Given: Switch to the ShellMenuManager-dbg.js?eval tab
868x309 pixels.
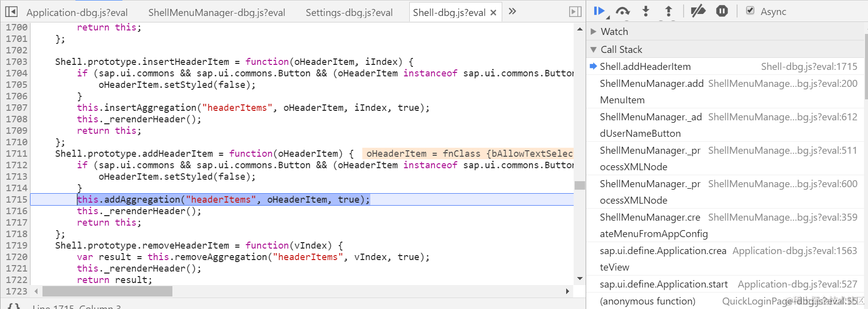Looking at the screenshot, I should coord(217,12).
